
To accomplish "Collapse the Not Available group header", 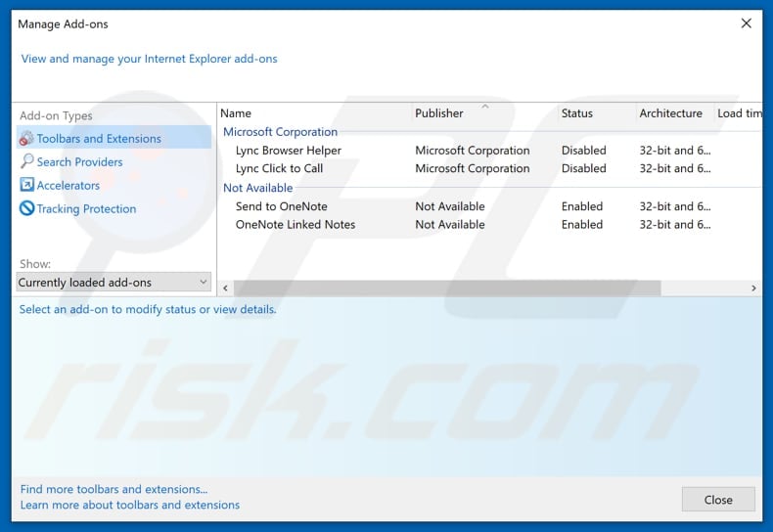I will (x=258, y=188).
